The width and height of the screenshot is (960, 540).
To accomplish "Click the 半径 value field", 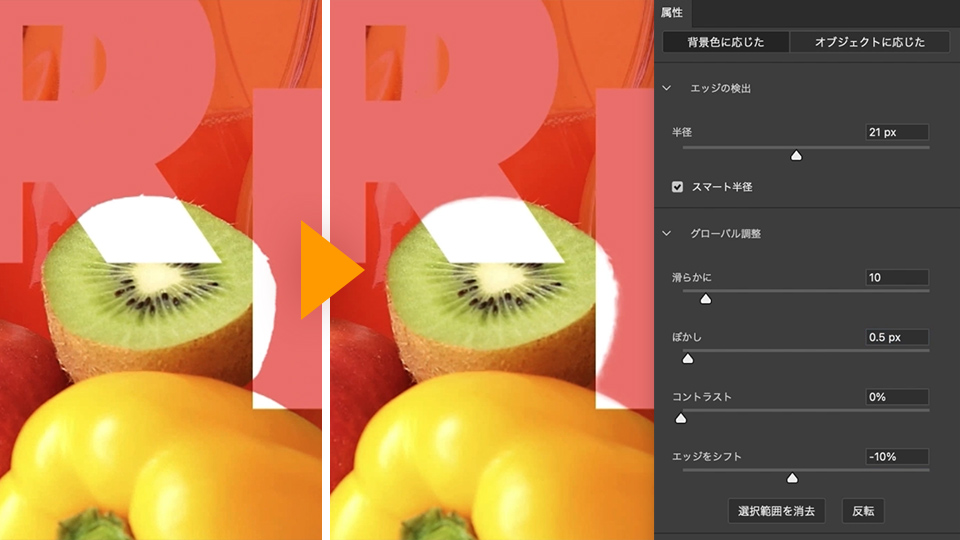I will [x=897, y=132].
